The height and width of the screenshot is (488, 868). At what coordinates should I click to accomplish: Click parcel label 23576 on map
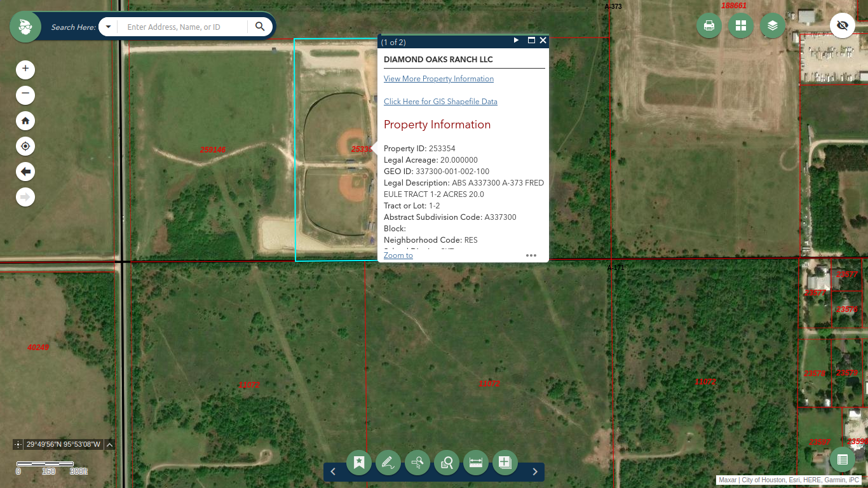point(847,309)
